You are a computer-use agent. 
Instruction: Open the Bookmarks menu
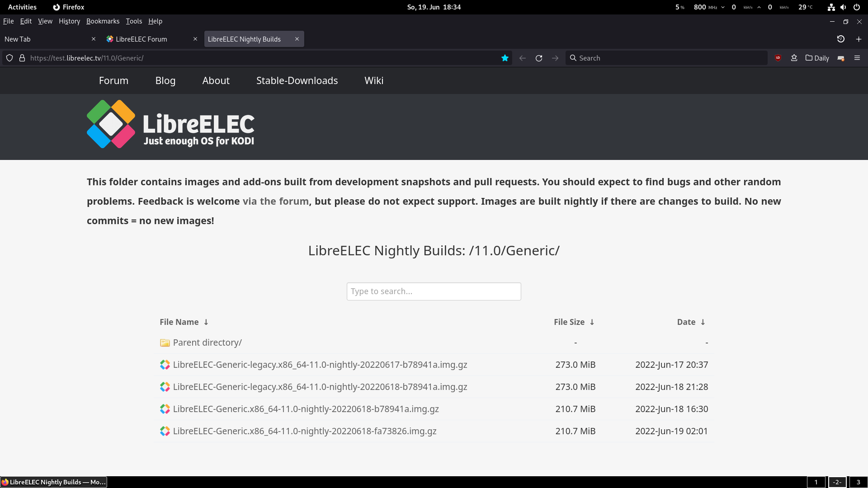103,21
